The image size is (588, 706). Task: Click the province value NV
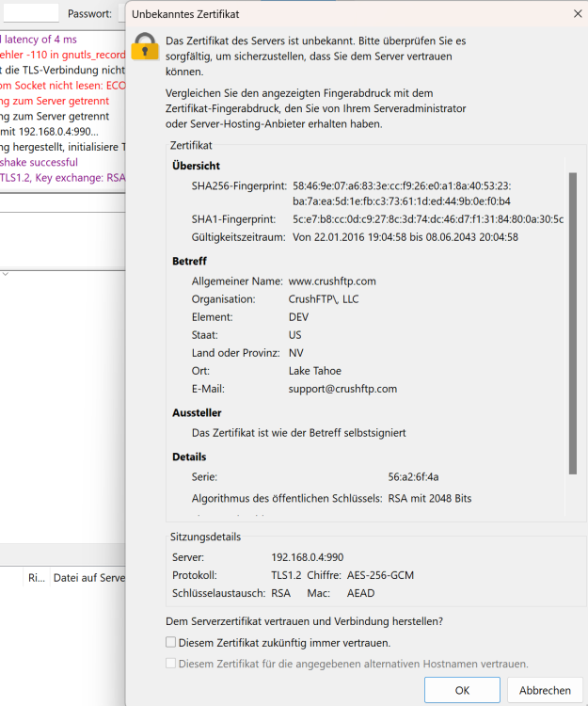click(296, 353)
